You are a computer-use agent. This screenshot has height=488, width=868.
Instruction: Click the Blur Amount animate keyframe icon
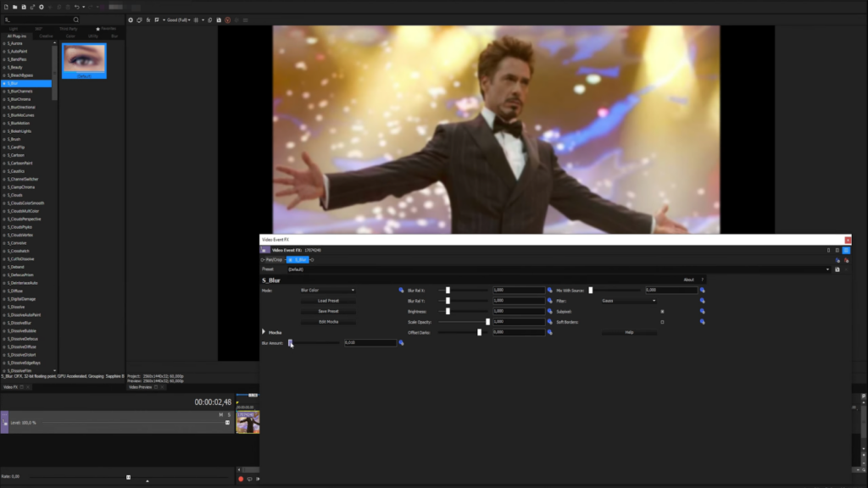point(401,343)
